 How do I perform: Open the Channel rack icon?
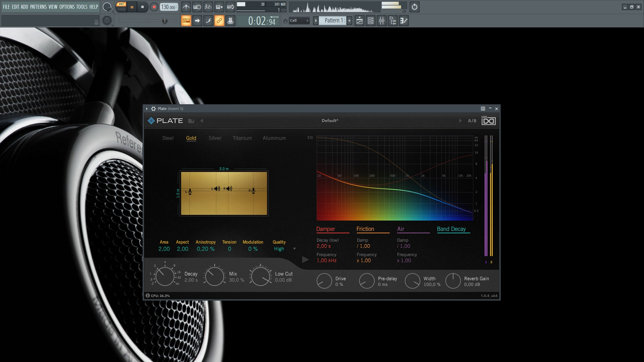pos(371,21)
